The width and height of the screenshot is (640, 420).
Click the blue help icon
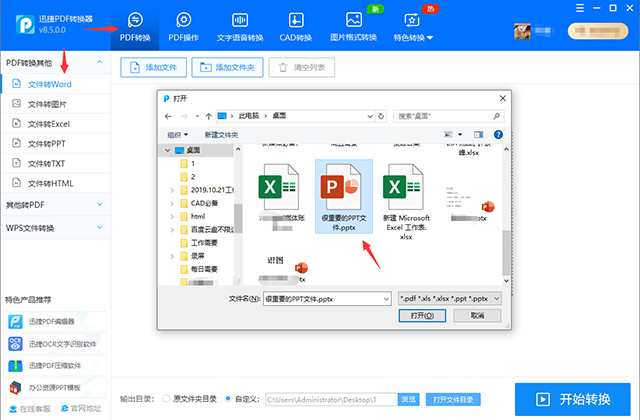[x=498, y=134]
